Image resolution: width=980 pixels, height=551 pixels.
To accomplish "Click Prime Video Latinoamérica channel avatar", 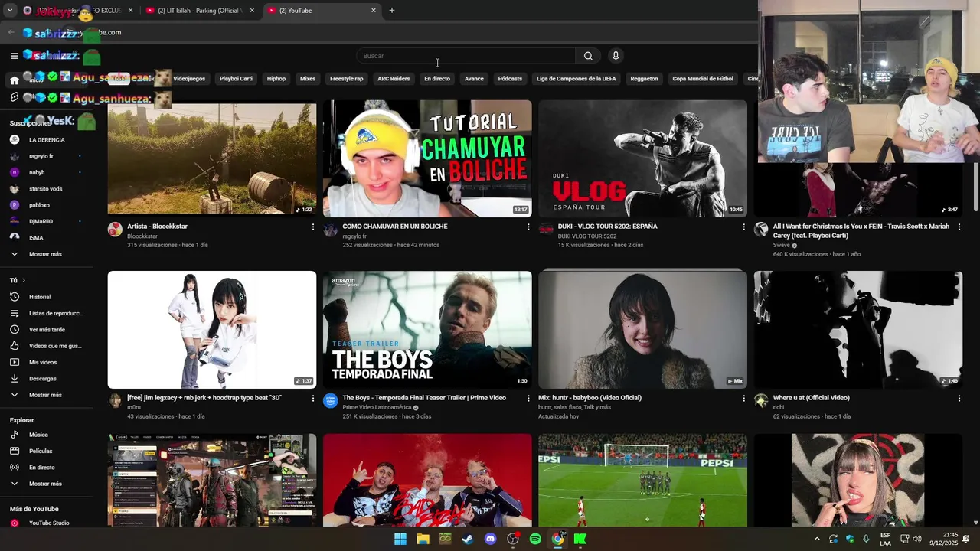I will pos(330,401).
